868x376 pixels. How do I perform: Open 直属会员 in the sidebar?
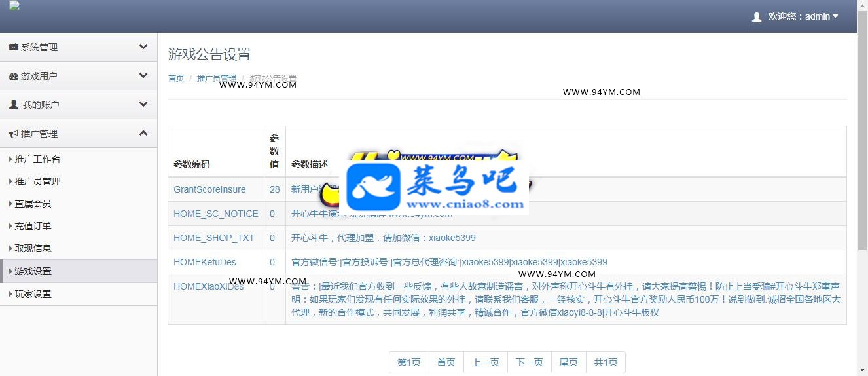click(x=79, y=204)
